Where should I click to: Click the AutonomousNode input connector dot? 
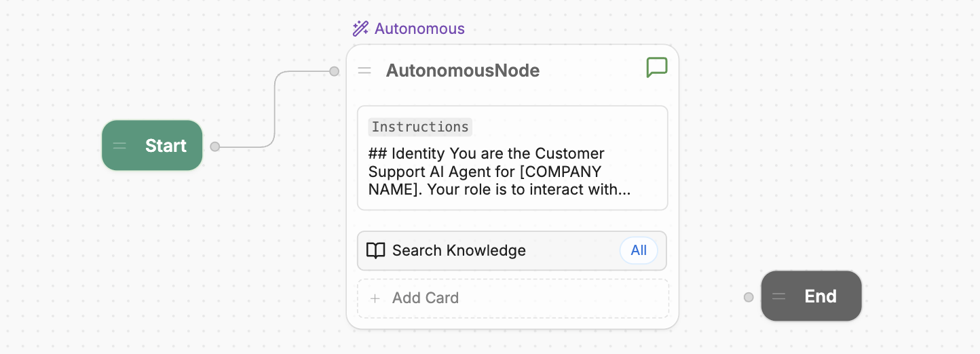tap(334, 71)
